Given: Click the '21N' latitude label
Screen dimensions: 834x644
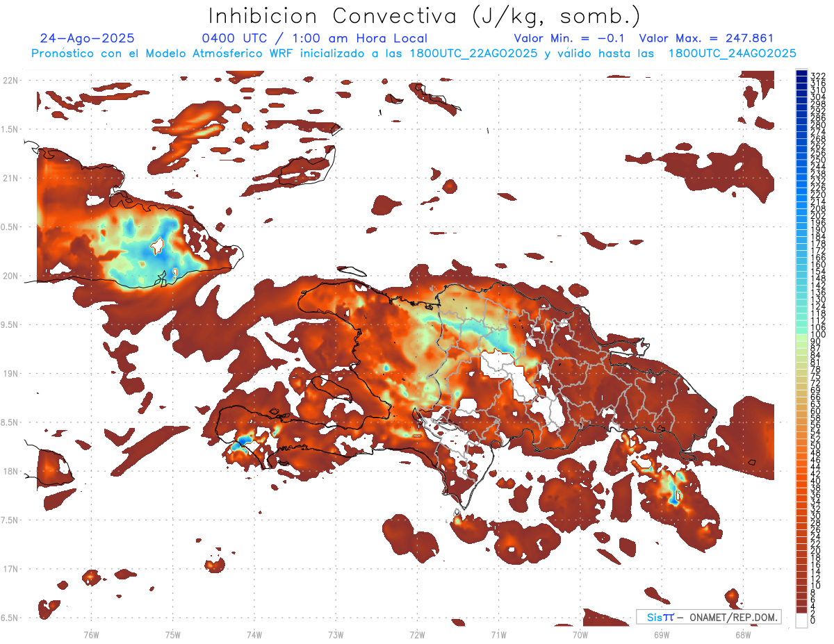Looking at the screenshot, I should coord(10,179).
